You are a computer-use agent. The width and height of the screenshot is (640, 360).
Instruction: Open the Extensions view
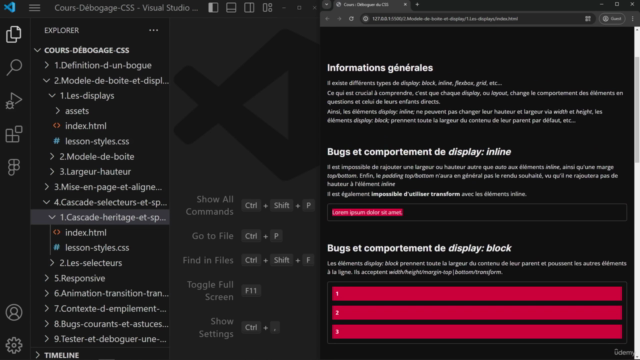pos(13,134)
